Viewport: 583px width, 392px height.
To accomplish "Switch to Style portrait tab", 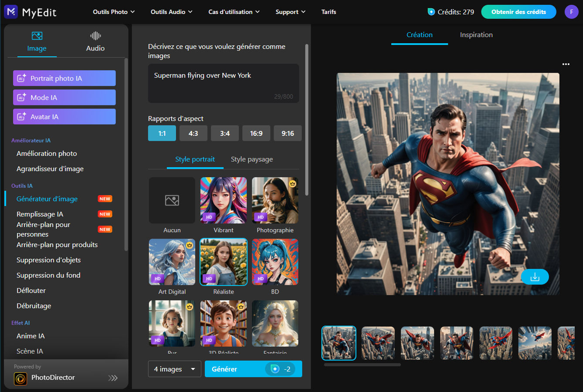I will click(195, 159).
